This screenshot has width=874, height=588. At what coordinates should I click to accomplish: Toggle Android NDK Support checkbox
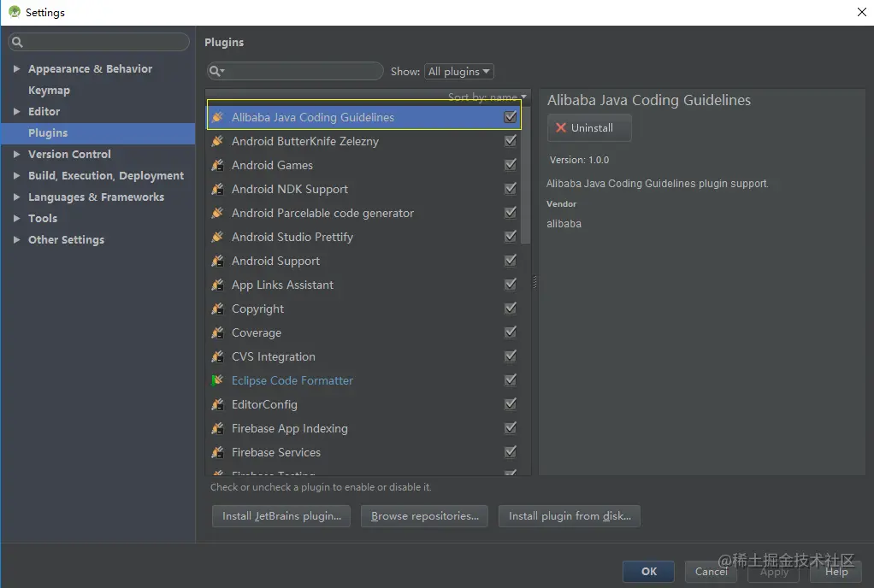pos(510,189)
